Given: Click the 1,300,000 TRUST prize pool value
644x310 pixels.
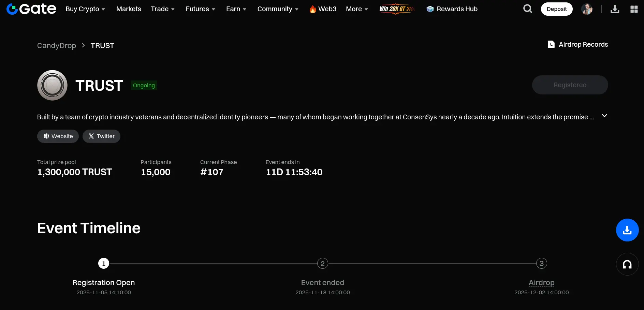Looking at the screenshot, I should [x=75, y=172].
